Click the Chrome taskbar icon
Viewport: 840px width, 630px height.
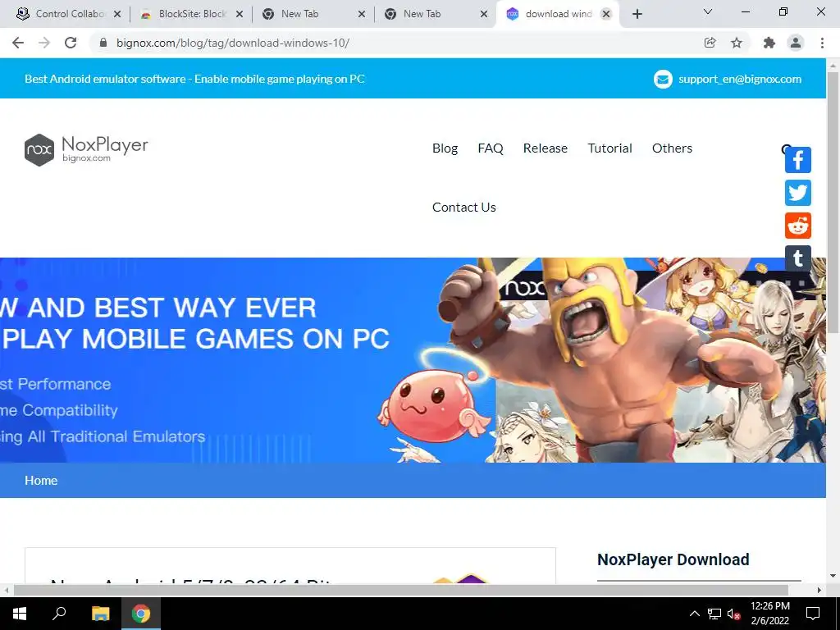[x=141, y=614]
